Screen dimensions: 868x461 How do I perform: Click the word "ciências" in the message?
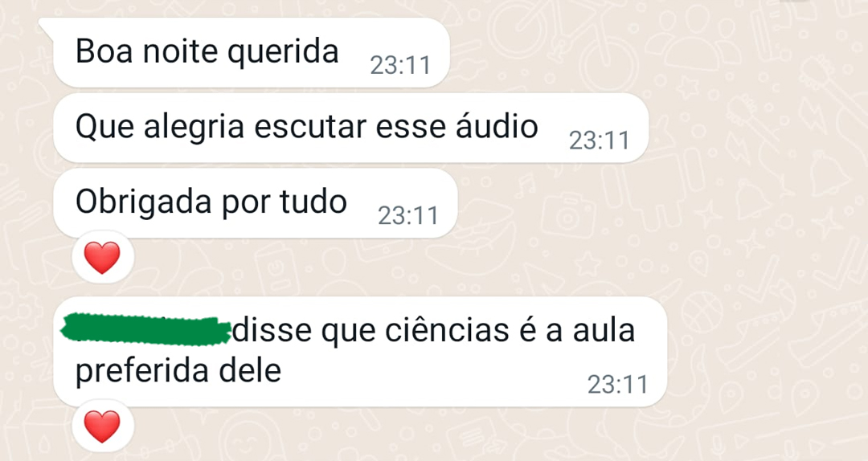click(446, 330)
